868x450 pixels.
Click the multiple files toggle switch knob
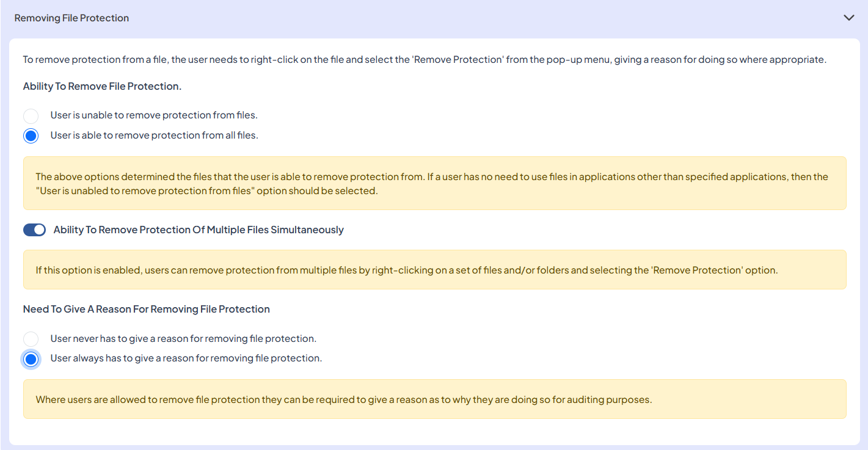pyautogui.click(x=39, y=230)
